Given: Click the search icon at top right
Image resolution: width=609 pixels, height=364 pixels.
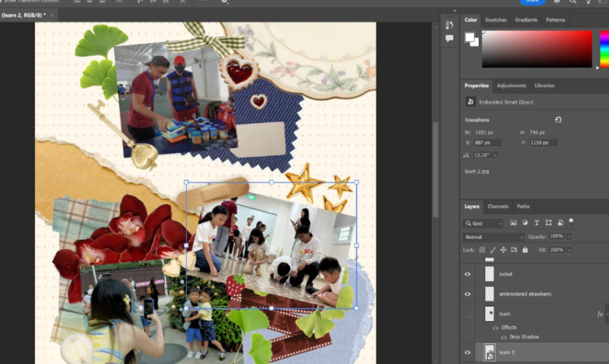Looking at the screenshot, I should click(x=573, y=1).
